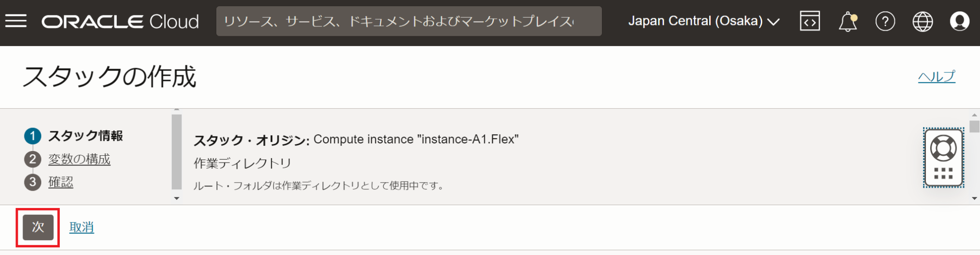
Task: Open the hamburger navigation menu
Action: pyautogui.click(x=16, y=21)
